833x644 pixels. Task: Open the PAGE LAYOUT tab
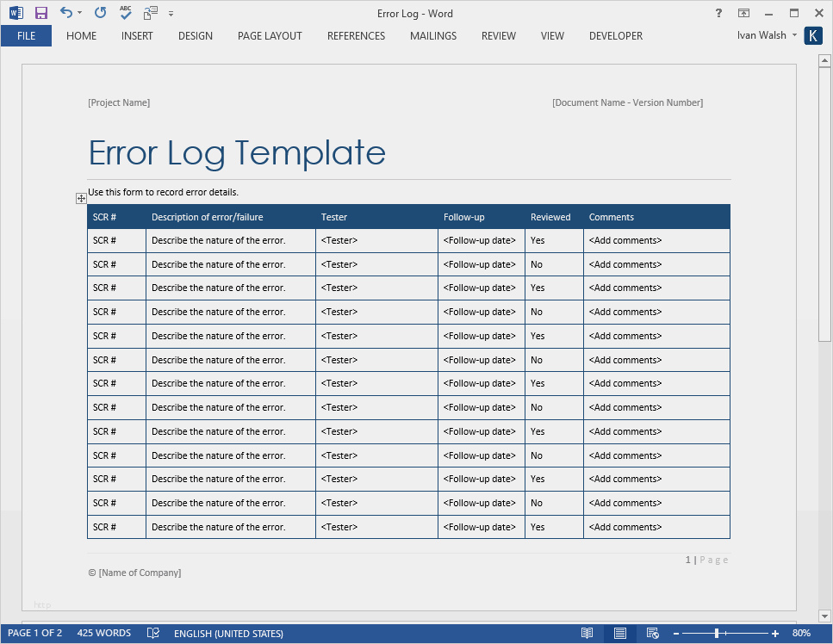tap(270, 36)
